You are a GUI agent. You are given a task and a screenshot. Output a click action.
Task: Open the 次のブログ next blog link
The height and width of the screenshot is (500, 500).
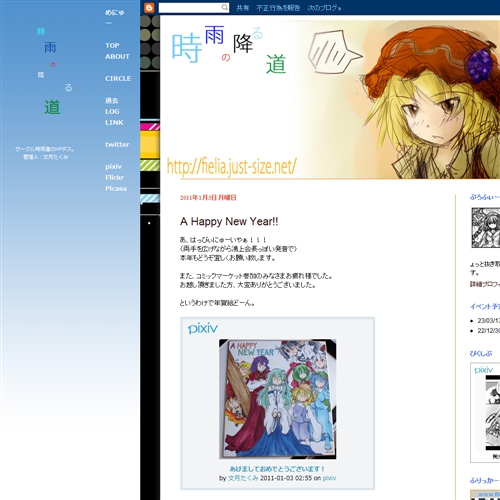pos(324,8)
